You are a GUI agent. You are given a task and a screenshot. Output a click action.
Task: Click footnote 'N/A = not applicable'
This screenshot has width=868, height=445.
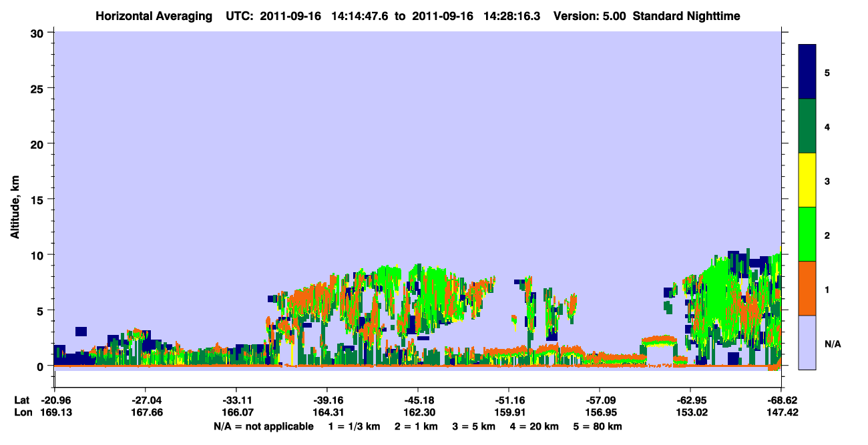264,426
